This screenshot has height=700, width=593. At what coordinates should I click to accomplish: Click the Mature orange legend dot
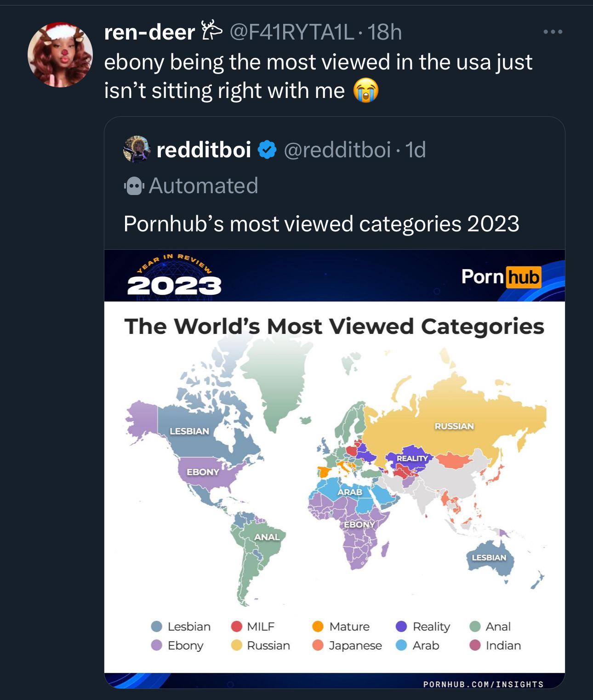point(318,626)
